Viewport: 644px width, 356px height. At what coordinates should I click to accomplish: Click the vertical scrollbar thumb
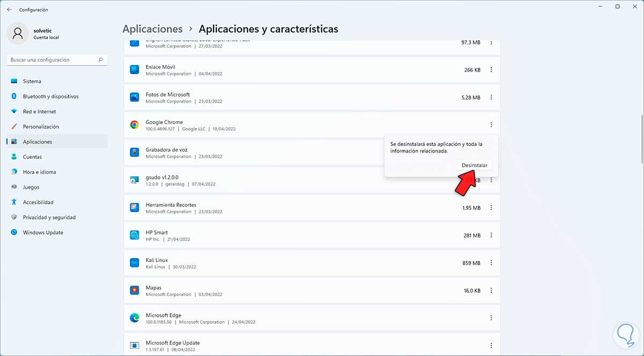click(x=641, y=139)
